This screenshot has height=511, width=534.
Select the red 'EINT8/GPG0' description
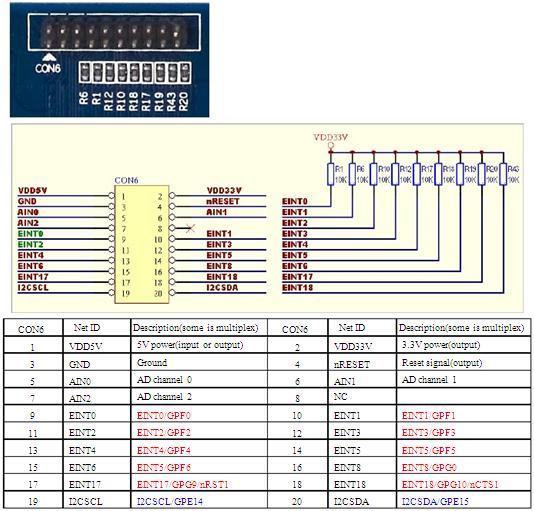(x=429, y=467)
